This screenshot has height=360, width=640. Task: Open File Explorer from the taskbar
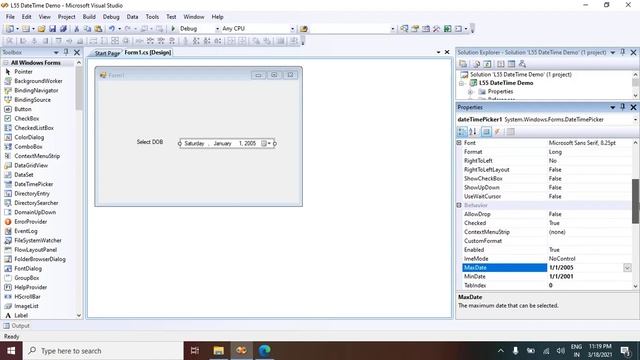click(x=218, y=351)
